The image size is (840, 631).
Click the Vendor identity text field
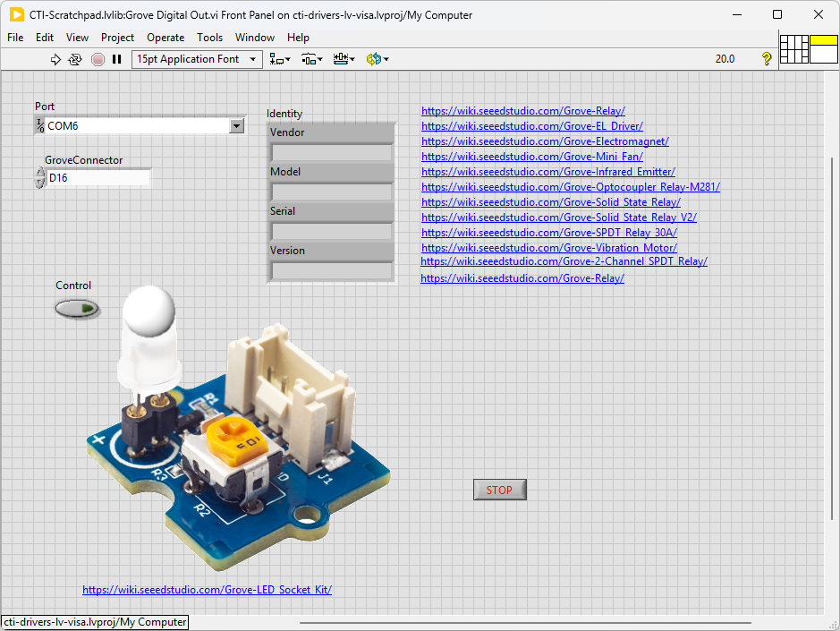[x=332, y=152]
